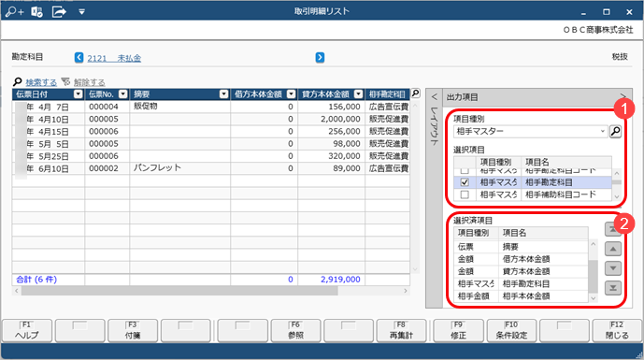This screenshot has height=360, width=644.
Task: Click the 4月15日 date cell
Action: coord(49,132)
